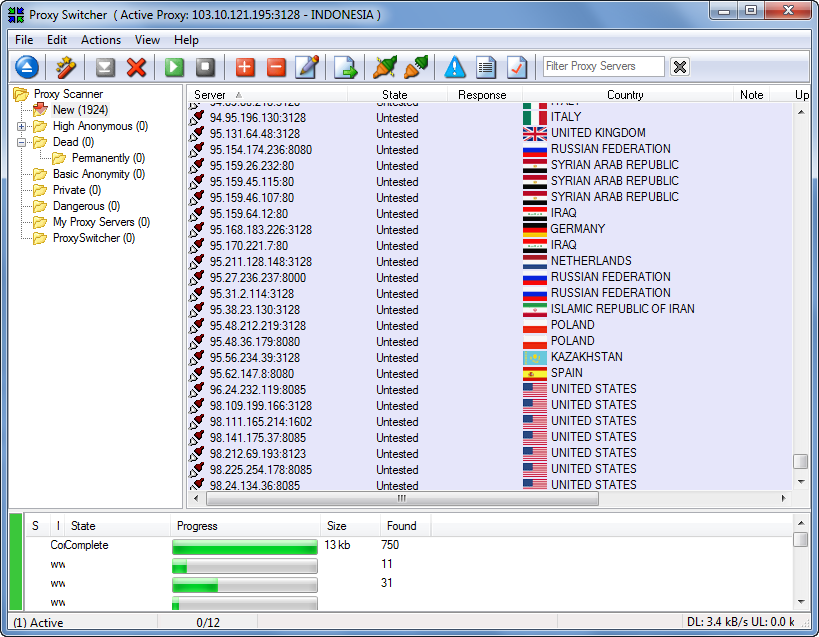Click the blue eject proxy toolbar icon
The height and width of the screenshot is (637, 819).
click(27, 67)
